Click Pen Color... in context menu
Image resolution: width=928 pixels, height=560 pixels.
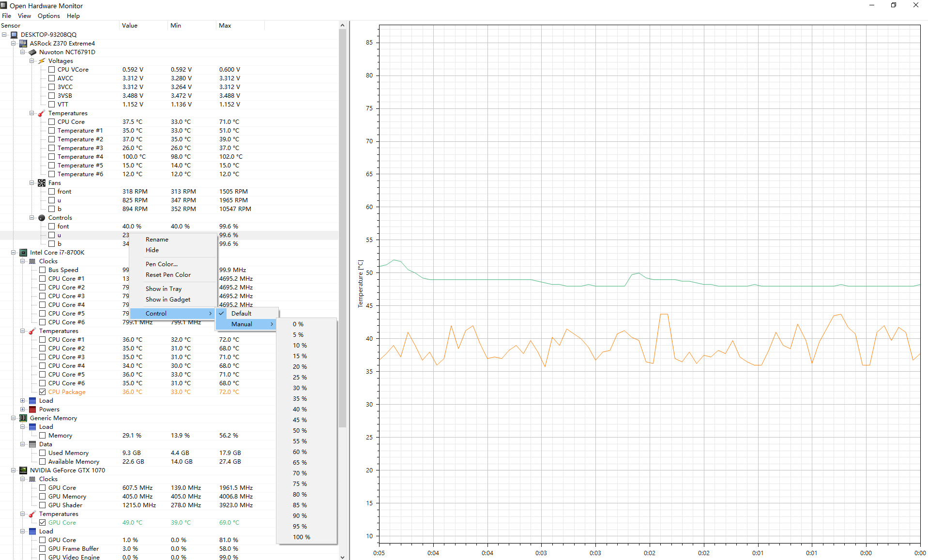point(162,264)
